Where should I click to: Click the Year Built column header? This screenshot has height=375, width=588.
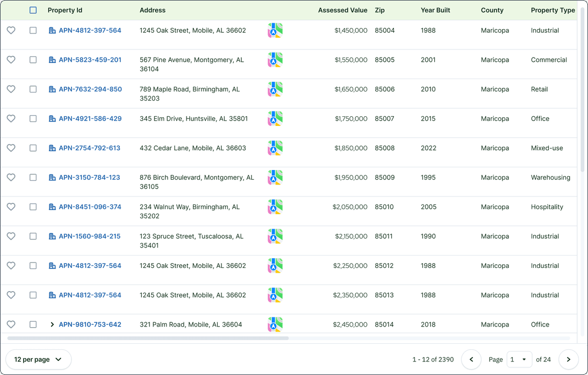coord(435,10)
